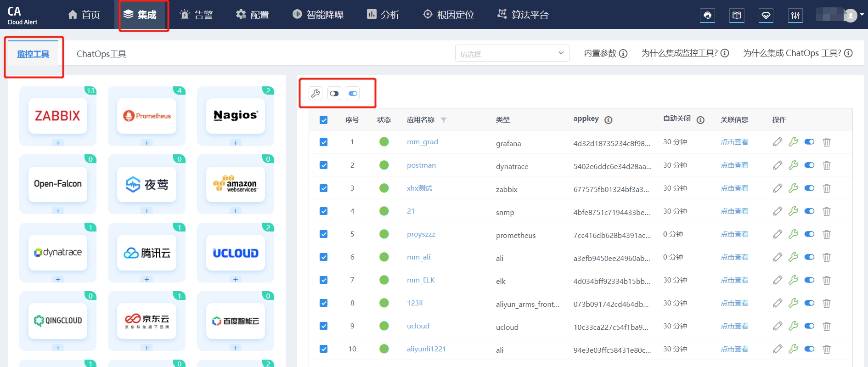Image resolution: width=868 pixels, height=367 pixels.
Task: Open the 根因定位 navigation menu
Action: click(x=449, y=15)
